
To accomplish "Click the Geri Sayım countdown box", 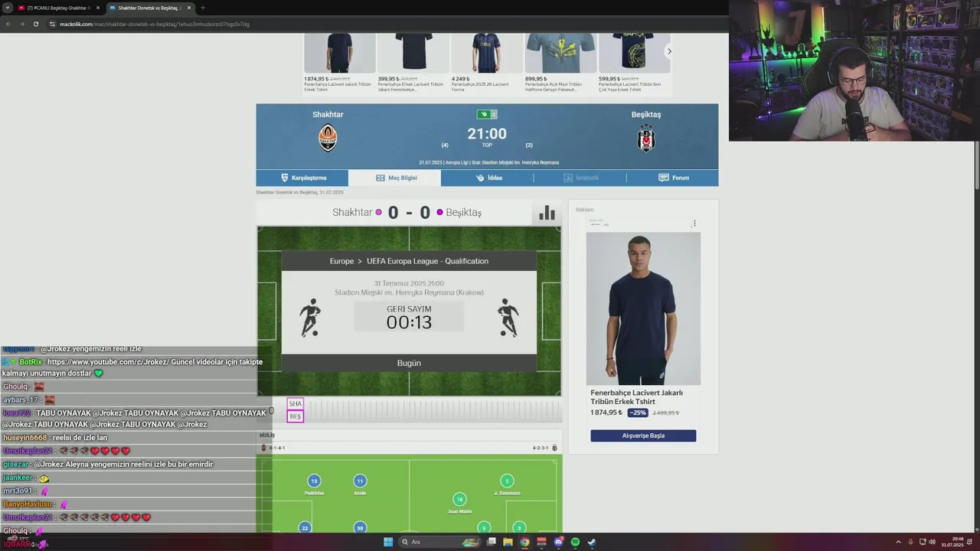I will [x=409, y=316].
